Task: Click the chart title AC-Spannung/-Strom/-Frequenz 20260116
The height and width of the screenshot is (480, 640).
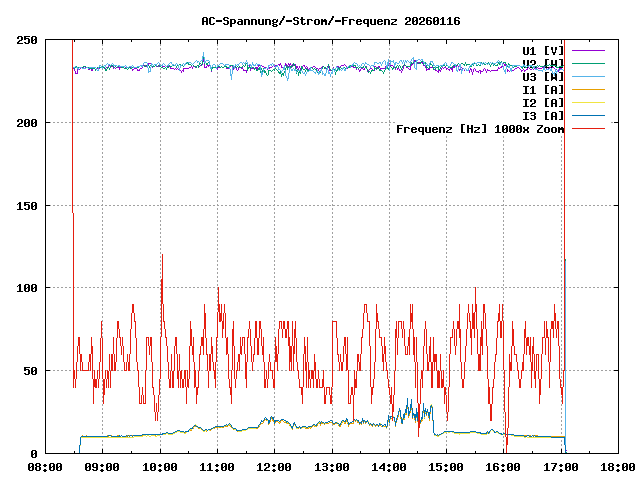Action: click(321, 21)
